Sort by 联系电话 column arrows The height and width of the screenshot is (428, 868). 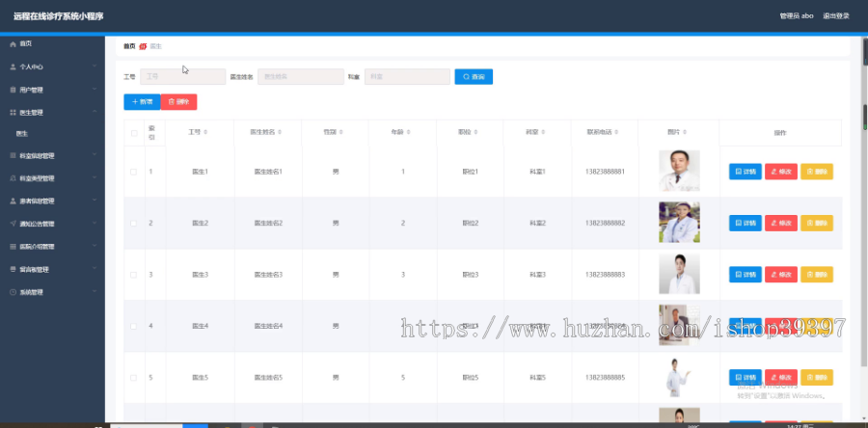point(616,133)
